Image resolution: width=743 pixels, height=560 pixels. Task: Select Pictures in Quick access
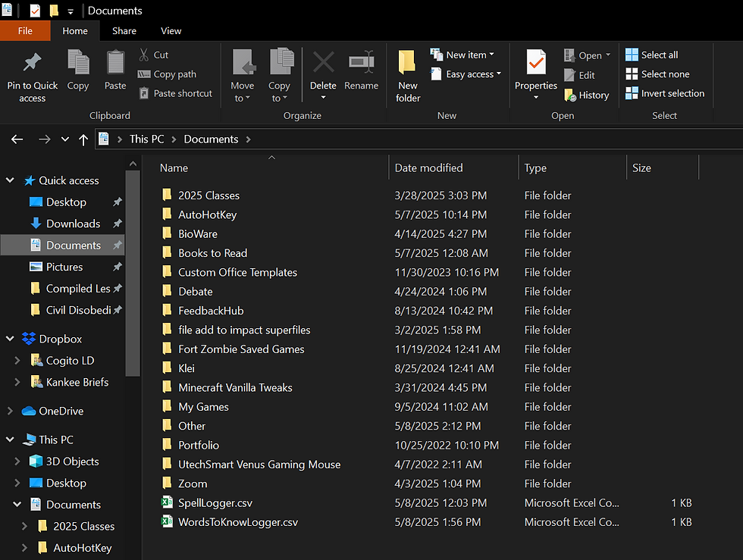pos(64,267)
